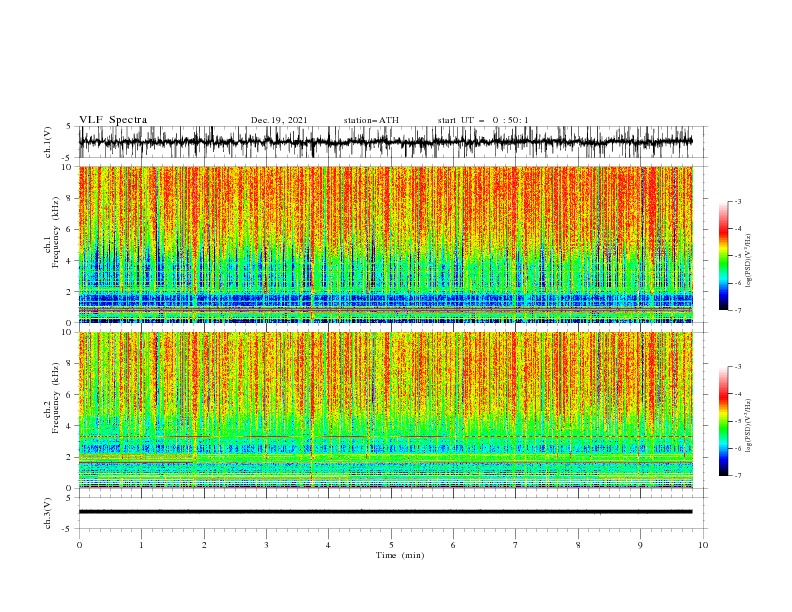The height and width of the screenshot is (612, 792).
Task: Click the time axis tick labeled 3
Action: tap(266, 545)
